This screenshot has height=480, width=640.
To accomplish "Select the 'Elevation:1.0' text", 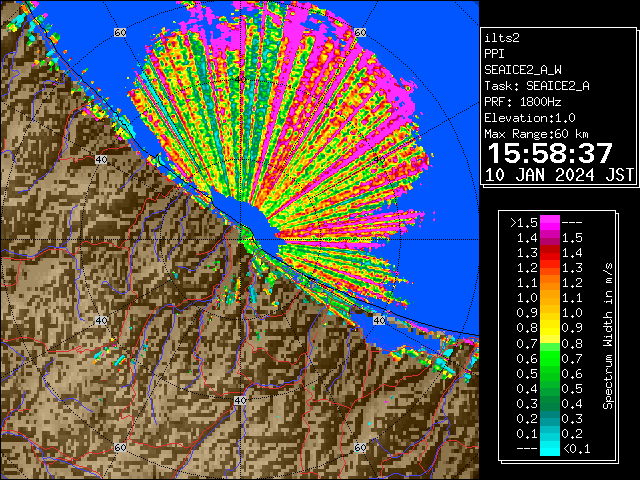I will pyautogui.click(x=530, y=118).
